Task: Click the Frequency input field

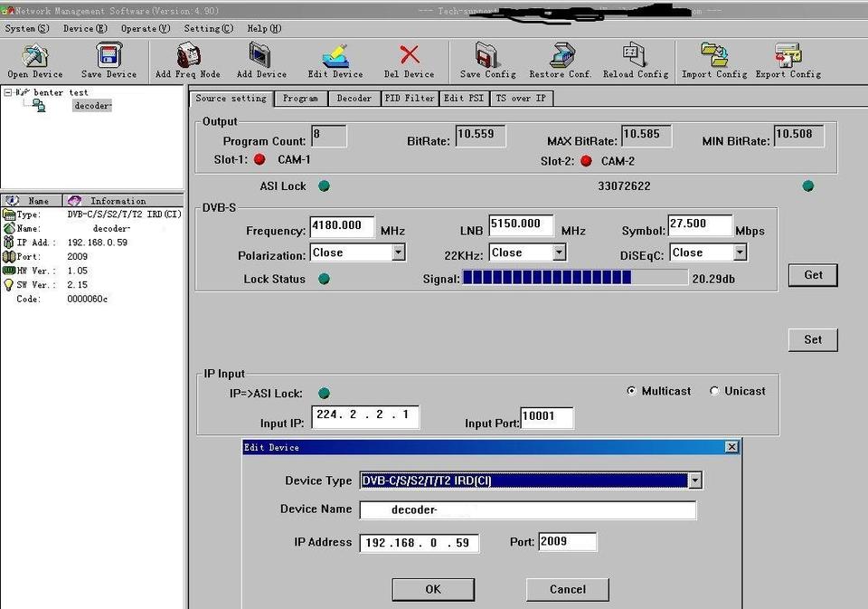Action: pyautogui.click(x=342, y=226)
